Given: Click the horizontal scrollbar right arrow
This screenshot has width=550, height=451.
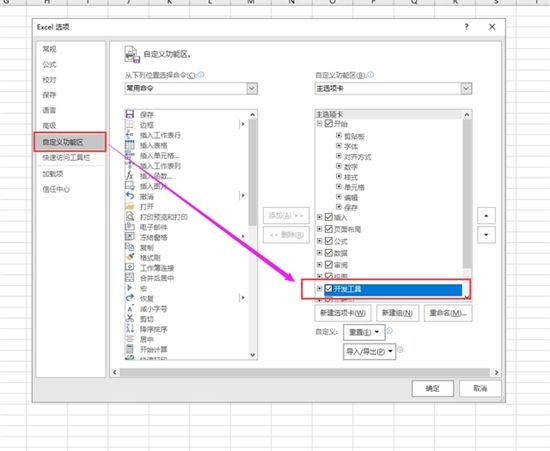Looking at the screenshot, I should click(496, 372).
